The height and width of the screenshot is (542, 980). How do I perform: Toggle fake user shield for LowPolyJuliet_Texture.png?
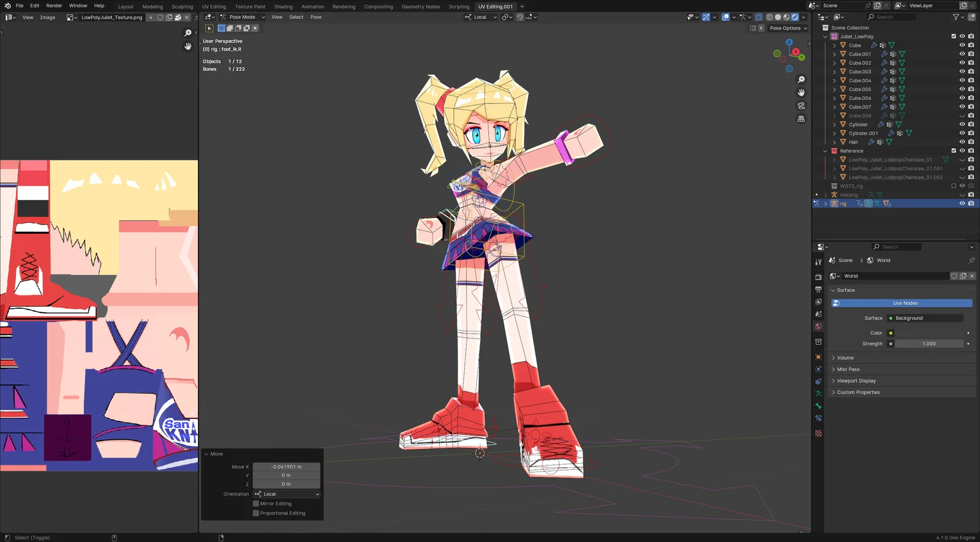click(x=160, y=17)
